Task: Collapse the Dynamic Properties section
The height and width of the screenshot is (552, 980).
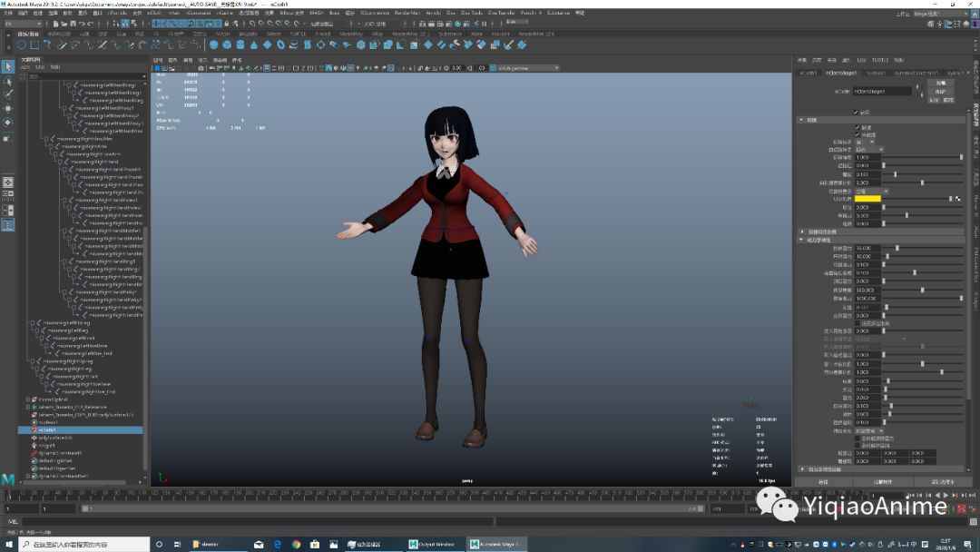Action: 881,240
